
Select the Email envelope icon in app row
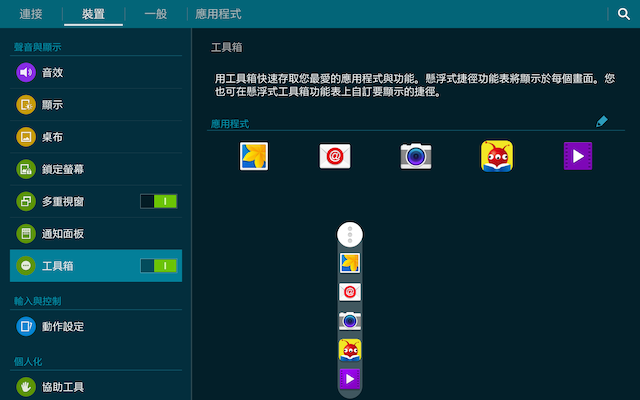tap(335, 156)
